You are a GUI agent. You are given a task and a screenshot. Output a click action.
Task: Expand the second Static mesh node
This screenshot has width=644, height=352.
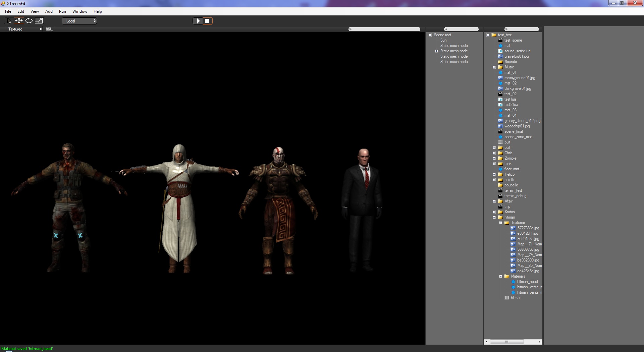click(436, 51)
